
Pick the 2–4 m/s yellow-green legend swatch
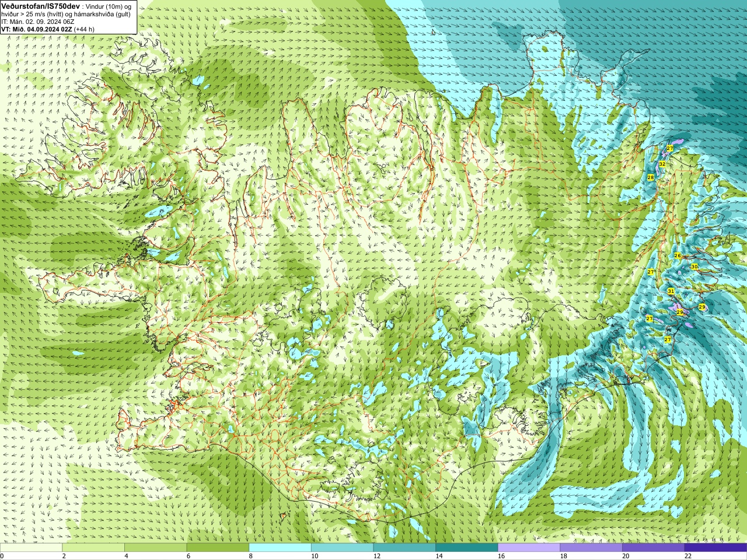tap(93, 548)
